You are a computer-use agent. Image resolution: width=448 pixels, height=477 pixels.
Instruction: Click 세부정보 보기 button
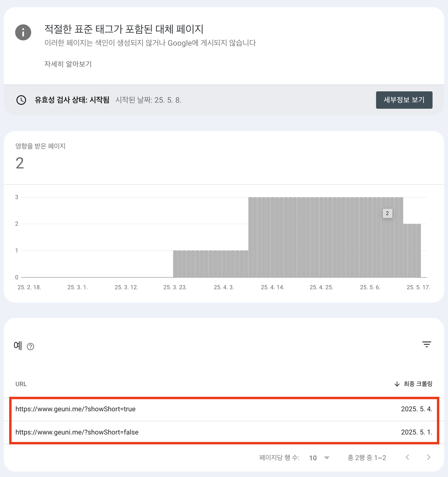click(x=404, y=100)
